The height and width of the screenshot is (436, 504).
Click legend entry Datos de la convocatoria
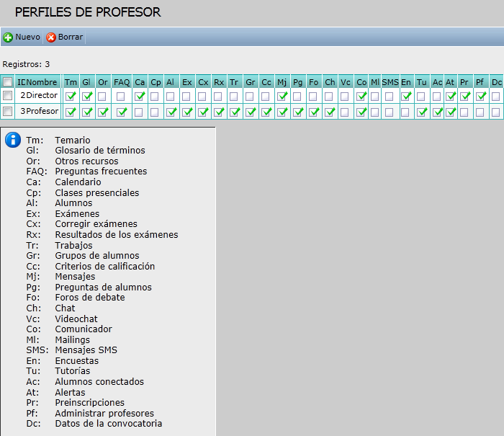click(108, 424)
